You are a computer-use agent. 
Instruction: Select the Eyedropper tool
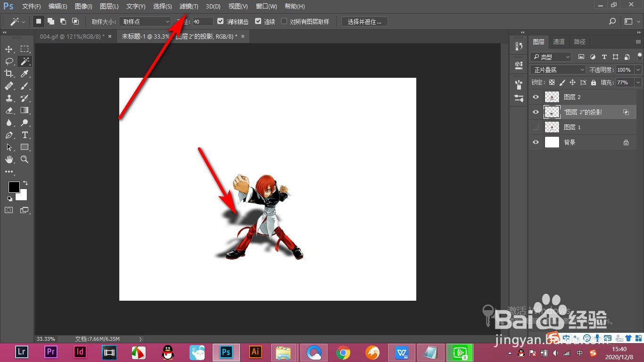pos(25,74)
